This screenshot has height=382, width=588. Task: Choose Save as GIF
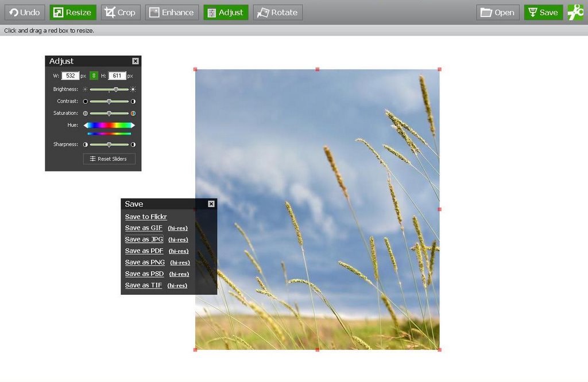144,228
